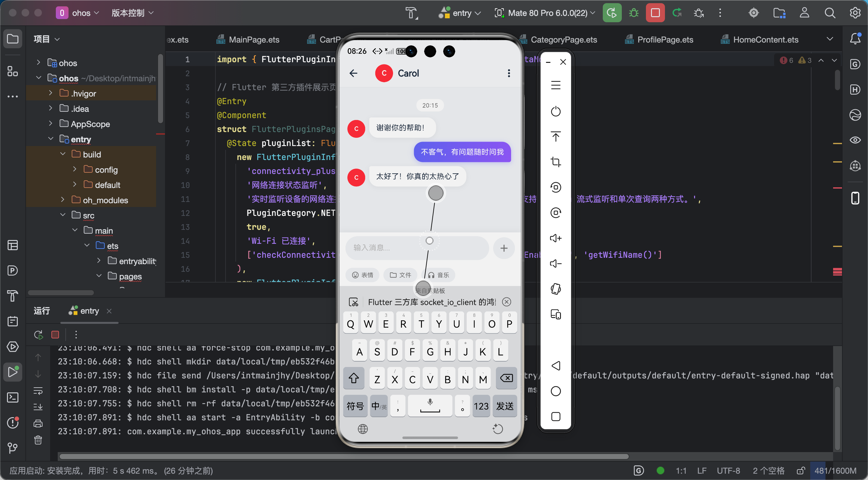Image resolution: width=868 pixels, height=480 pixels.
Task: Toggle soft-wrap icon in run console
Action: [38, 391]
